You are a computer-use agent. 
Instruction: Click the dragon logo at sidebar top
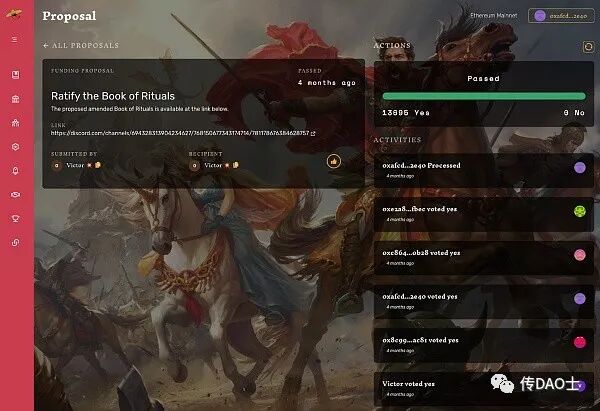click(14, 14)
